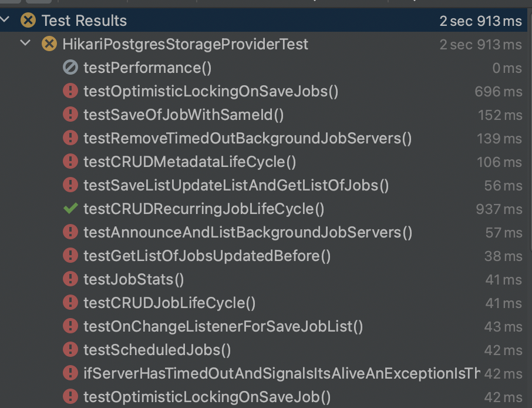
Task: Choose testOnChangeListenerForSaveJobList() in the tree
Action: 223,327
